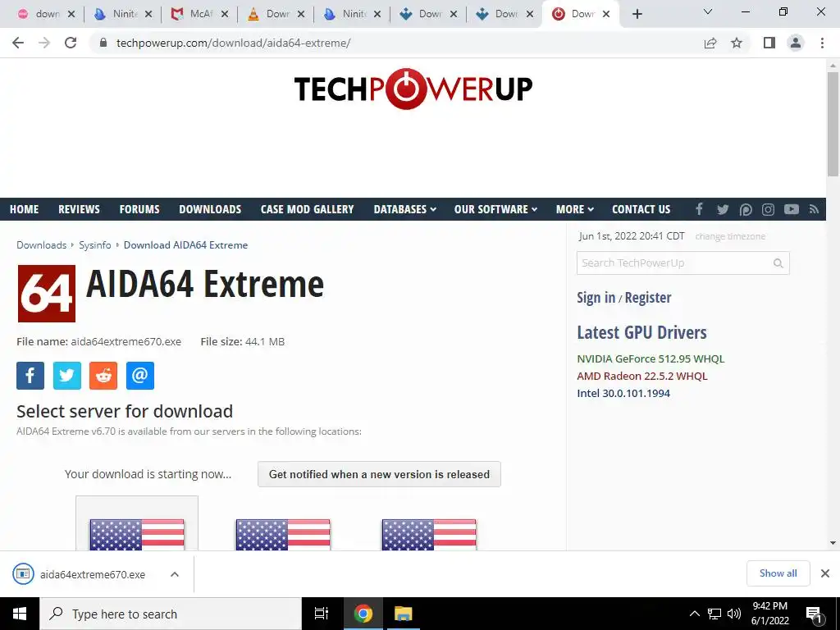Switch to the VLC download tab

[x=276, y=14]
